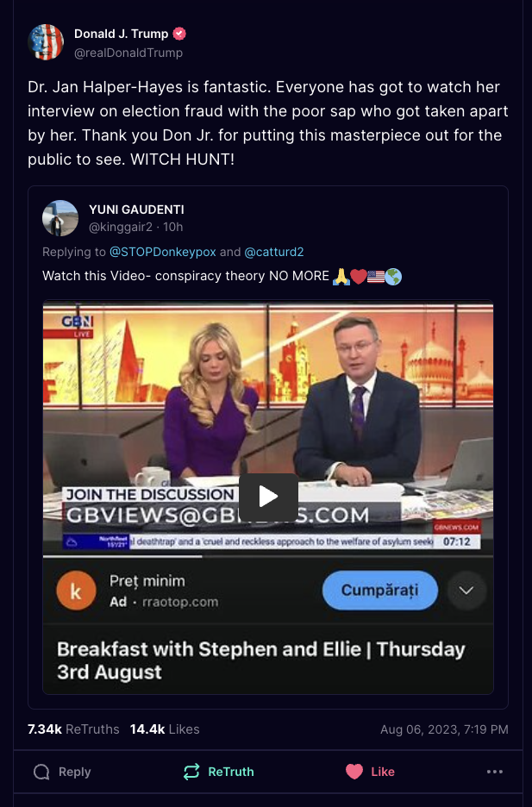Click the video progress bar

(x=268, y=556)
